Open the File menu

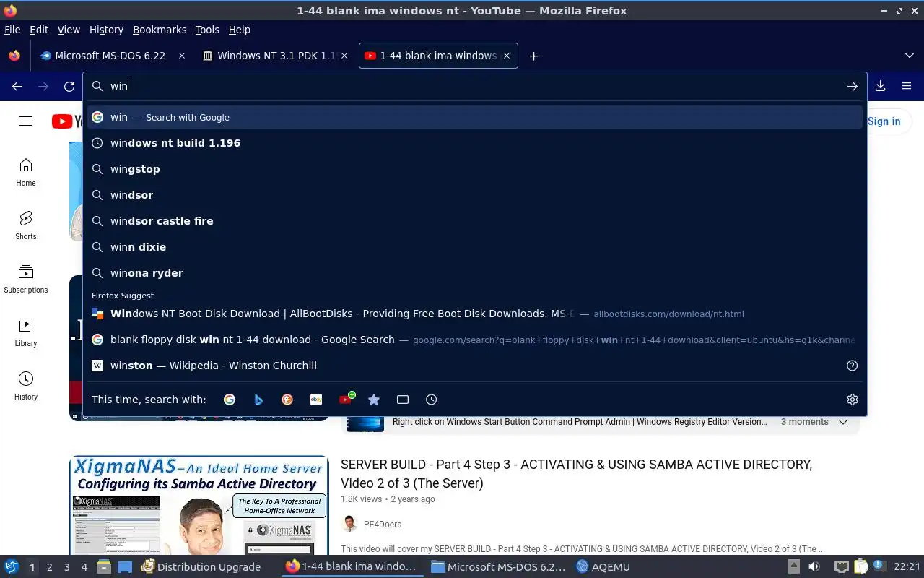coord(12,30)
